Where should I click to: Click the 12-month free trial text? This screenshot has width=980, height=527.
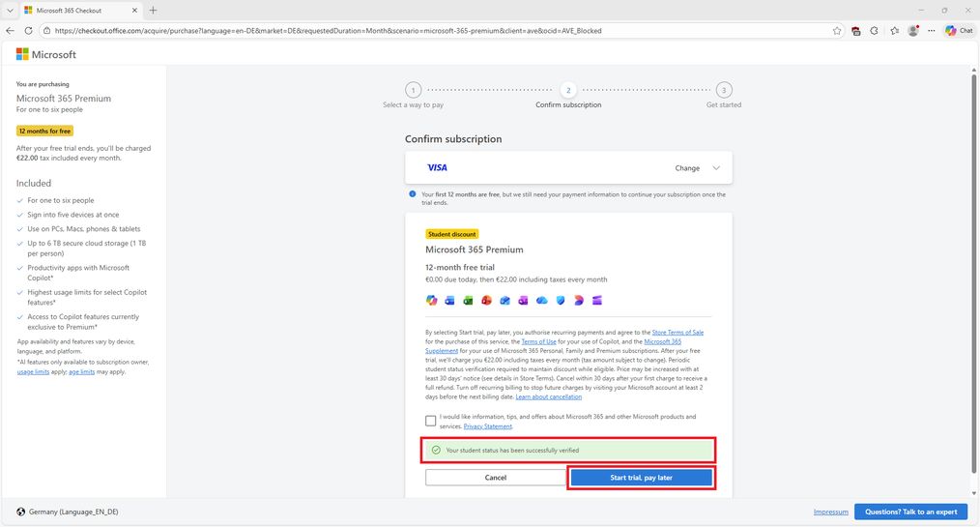coord(459,267)
